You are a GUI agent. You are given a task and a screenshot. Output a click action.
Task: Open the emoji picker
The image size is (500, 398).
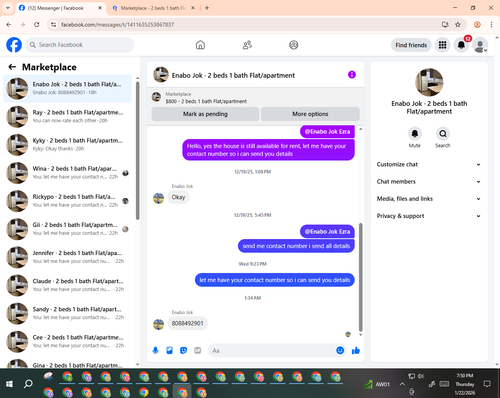[x=340, y=350]
